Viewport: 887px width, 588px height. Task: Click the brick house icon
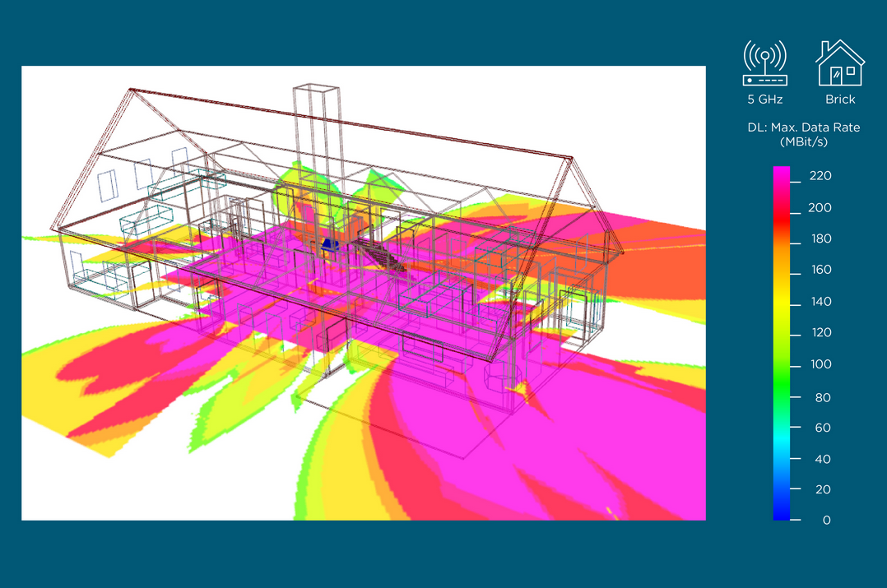click(x=839, y=63)
